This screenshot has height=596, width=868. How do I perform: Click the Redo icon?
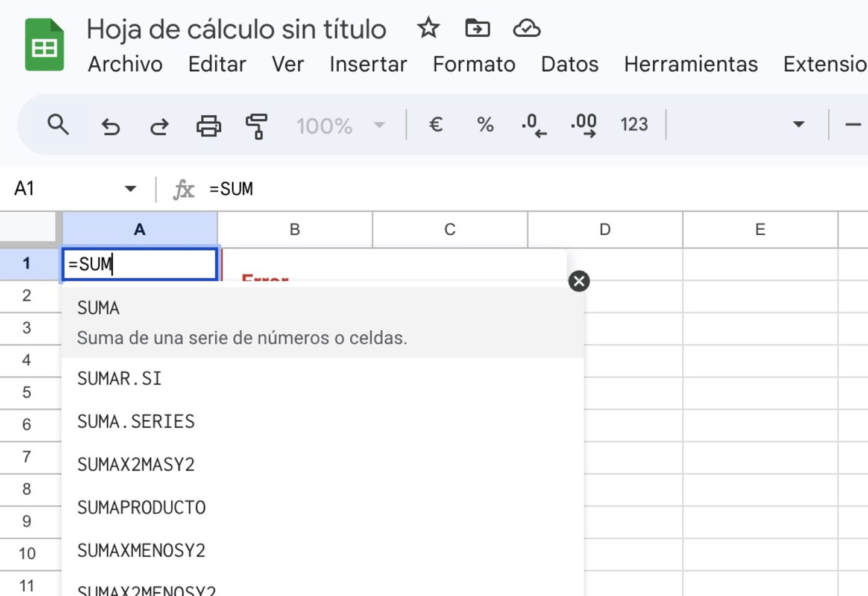(159, 126)
